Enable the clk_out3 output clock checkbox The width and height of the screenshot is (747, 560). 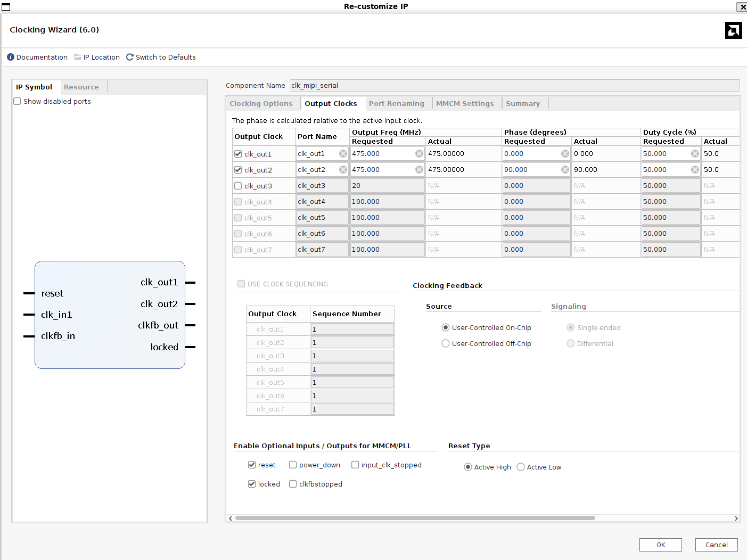[238, 186]
